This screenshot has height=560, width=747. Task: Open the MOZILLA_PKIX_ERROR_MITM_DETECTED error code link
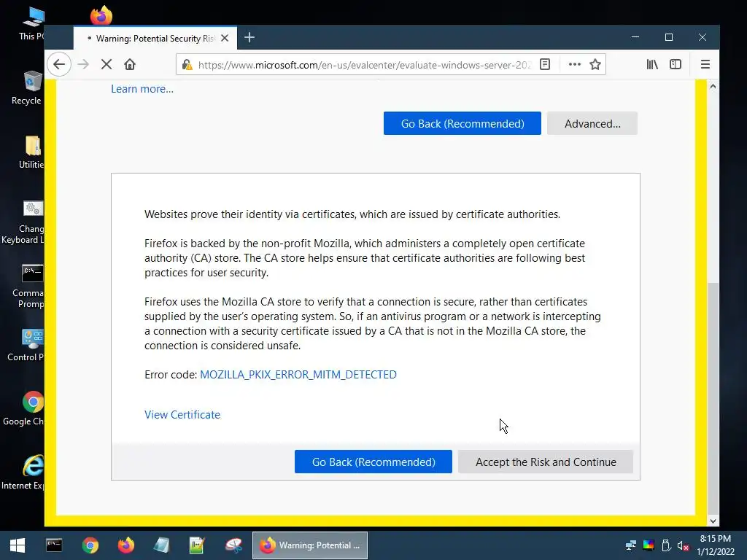click(298, 374)
